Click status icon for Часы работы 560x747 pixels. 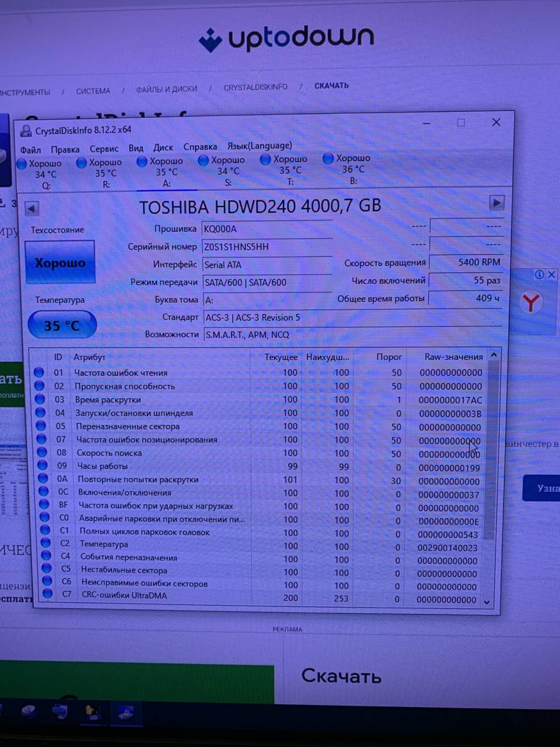tap(43, 466)
